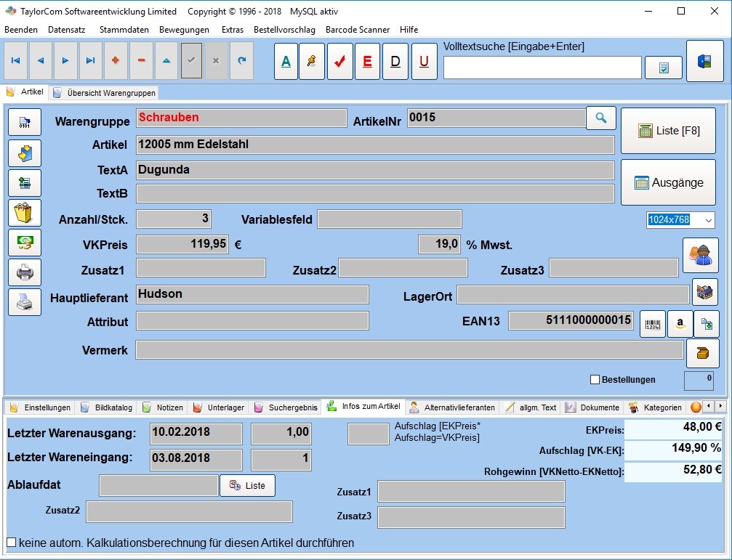Click the Liste [F8] button
This screenshot has width=732, height=560.
[667, 131]
